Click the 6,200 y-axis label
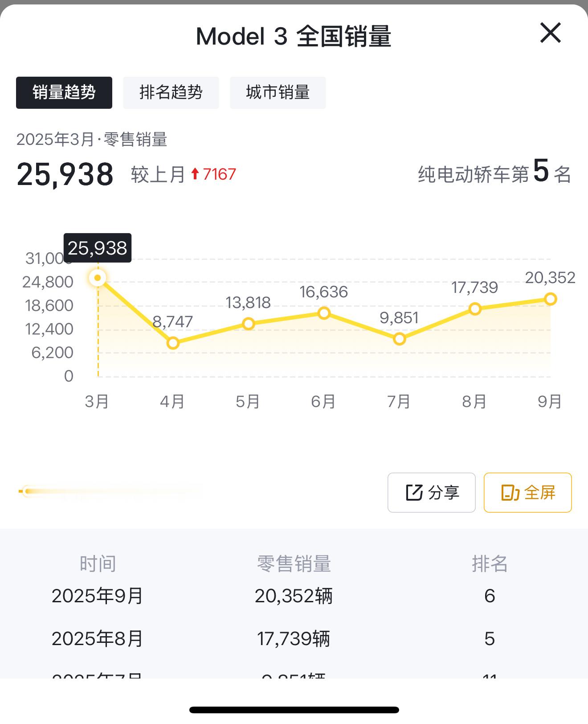Image resolution: width=588 pixels, height=724 pixels. [x=52, y=353]
